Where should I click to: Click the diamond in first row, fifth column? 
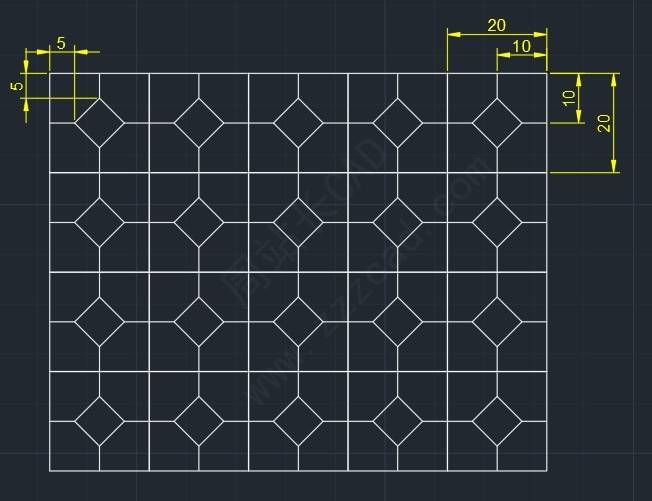click(x=497, y=123)
